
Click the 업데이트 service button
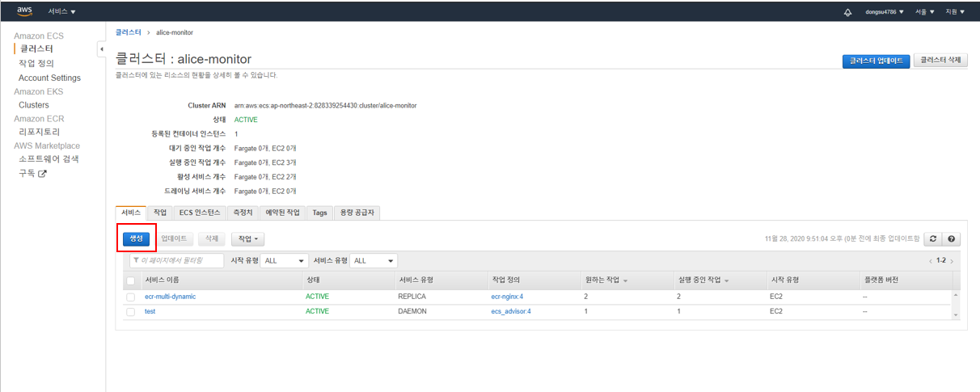pos(174,239)
